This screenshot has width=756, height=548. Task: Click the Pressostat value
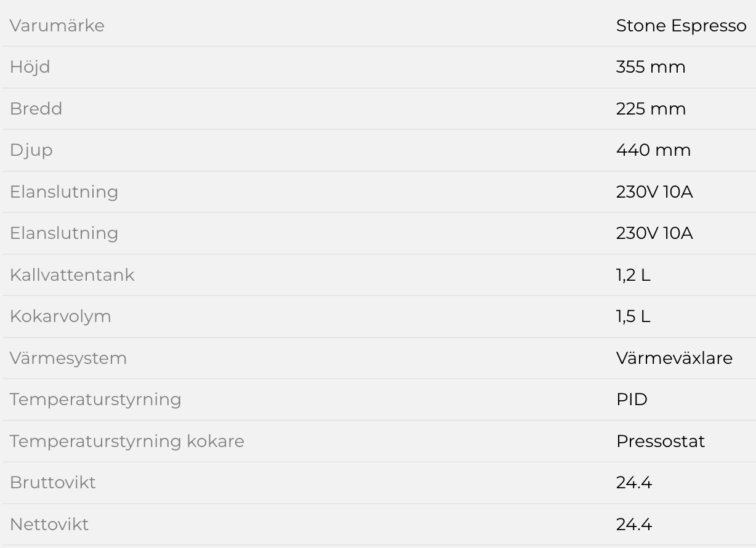[x=660, y=441]
